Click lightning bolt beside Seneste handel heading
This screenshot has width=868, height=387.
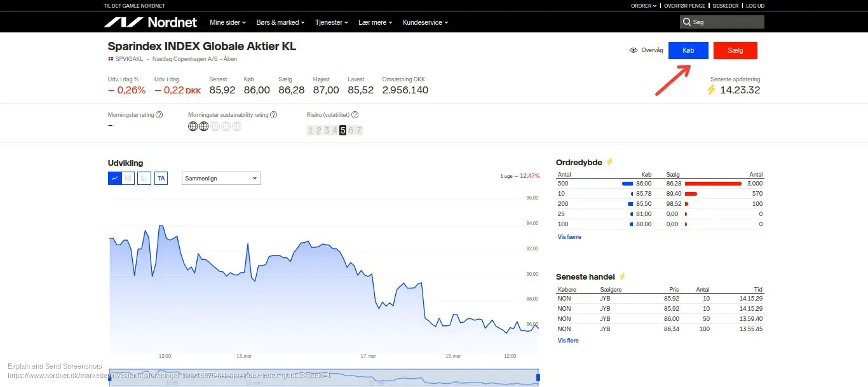click(622, 276)
